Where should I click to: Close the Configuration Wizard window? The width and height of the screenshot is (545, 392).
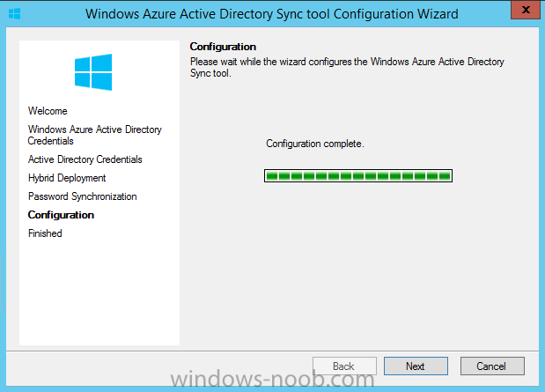526,10
